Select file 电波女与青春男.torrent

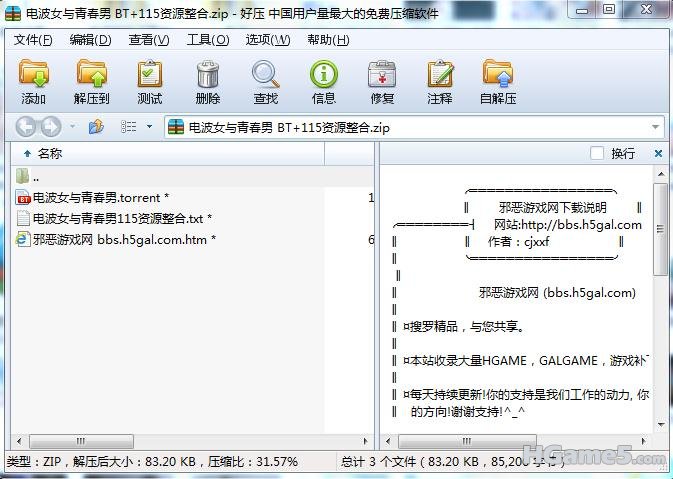click(x=100, y=198)
